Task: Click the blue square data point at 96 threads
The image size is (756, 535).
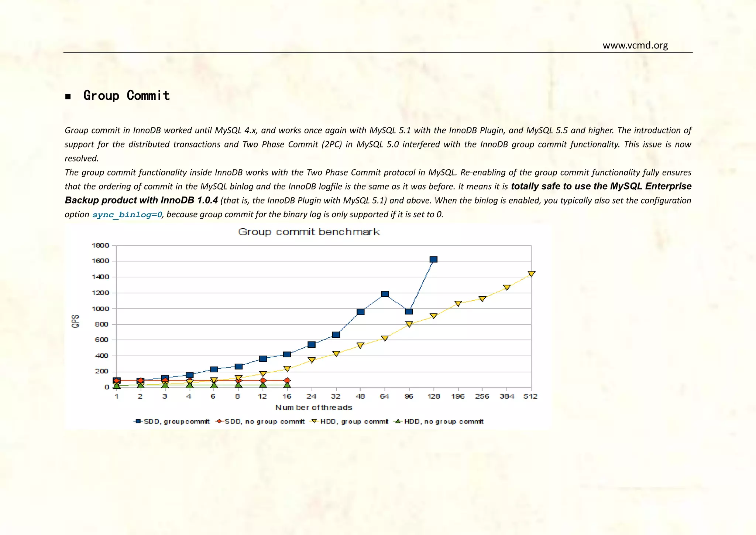Action: (x=409, y=311)
